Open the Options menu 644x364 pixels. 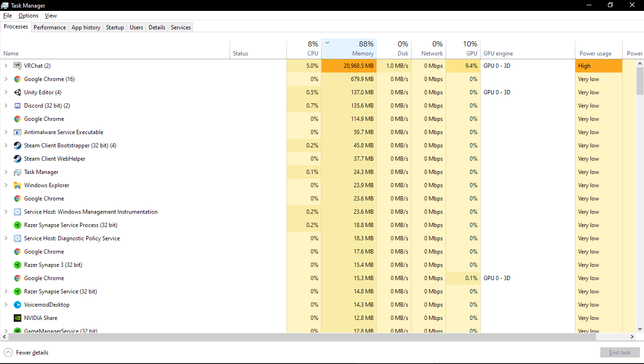point(28,16)
